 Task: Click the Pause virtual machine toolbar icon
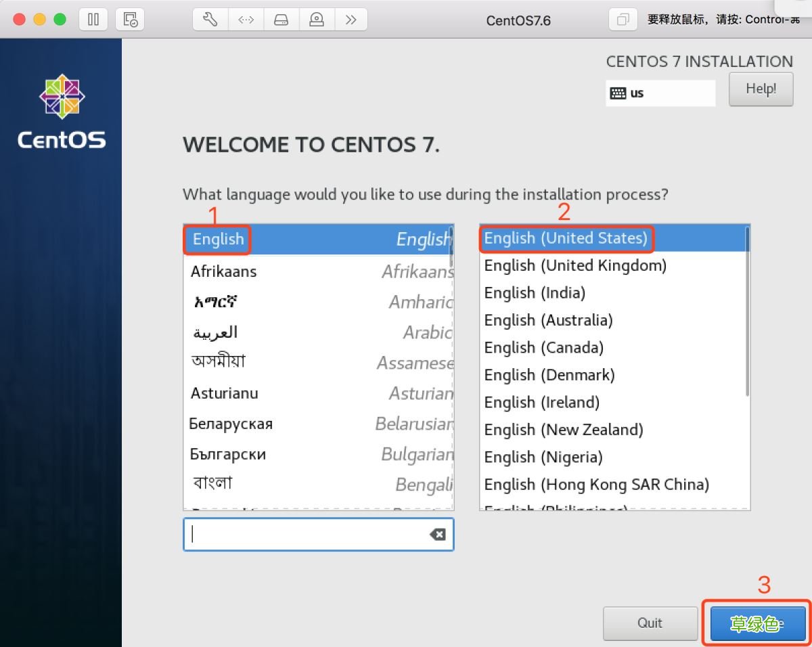coord(93,19)
